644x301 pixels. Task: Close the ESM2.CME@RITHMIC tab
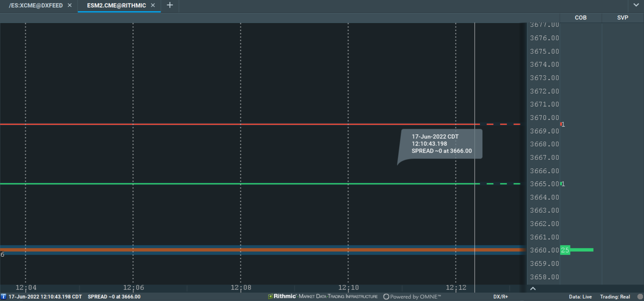click(153, 5)
